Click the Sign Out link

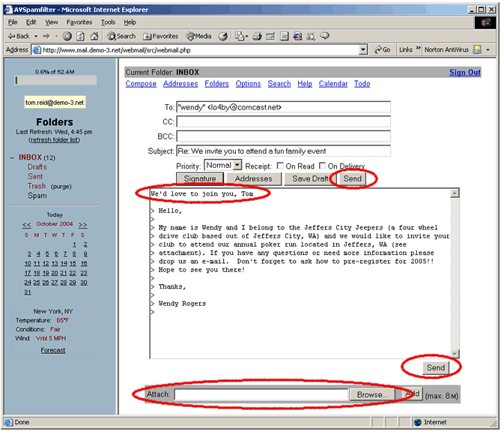[464, 73]
